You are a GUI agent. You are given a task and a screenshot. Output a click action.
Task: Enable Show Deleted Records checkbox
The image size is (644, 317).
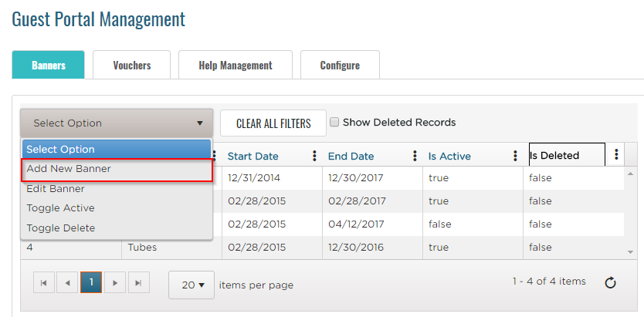tap(334, 122)
